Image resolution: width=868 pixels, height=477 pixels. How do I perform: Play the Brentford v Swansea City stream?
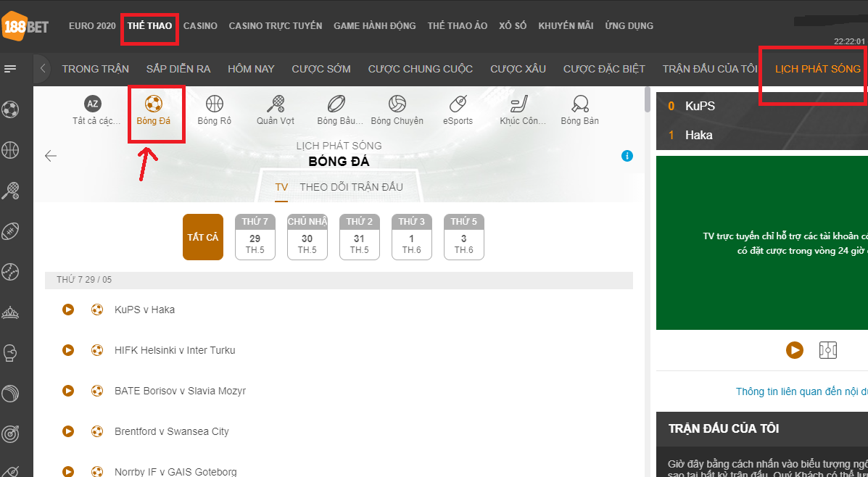tap(68, 431)
